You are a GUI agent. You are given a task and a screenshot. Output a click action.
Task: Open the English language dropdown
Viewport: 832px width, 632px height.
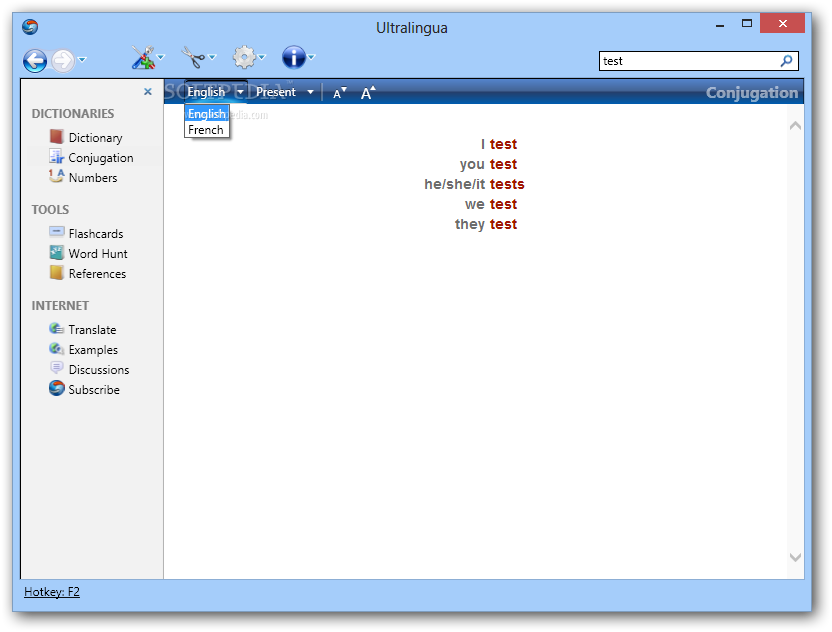pyautogui.click(x=215, y=92)
